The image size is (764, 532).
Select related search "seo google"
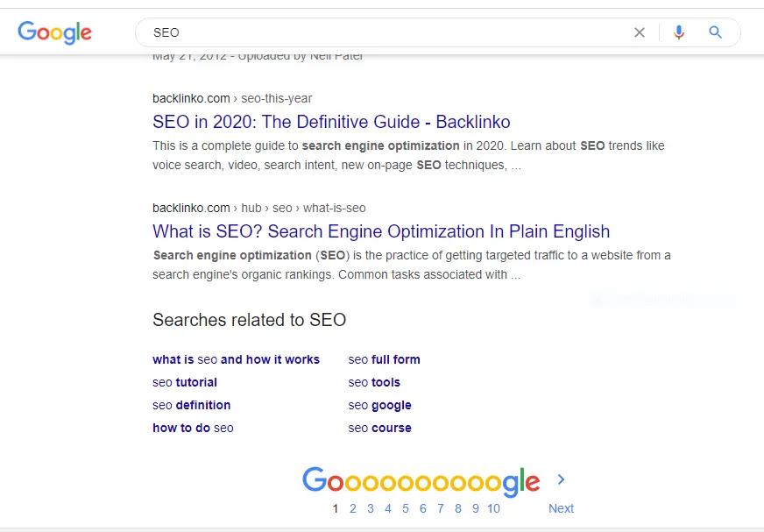(379, 405)
